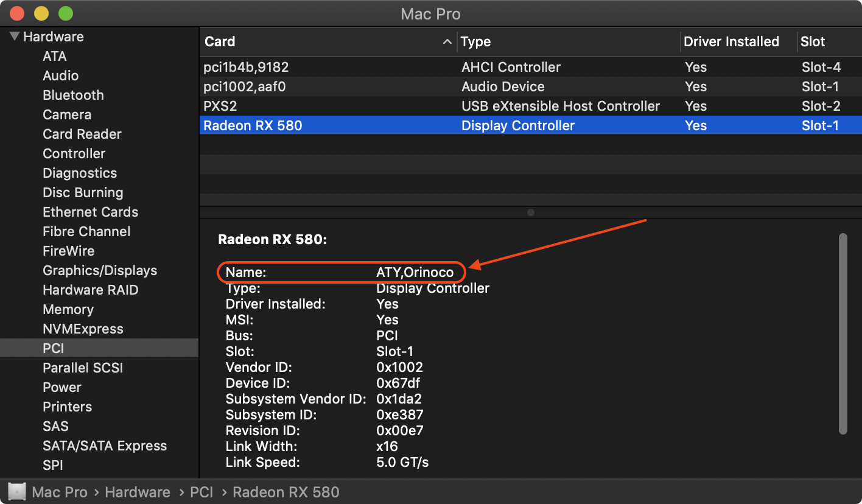Click the Link Speed value 5.0 GT/s
This screenshot has width=862, height=504.
click(402, 463)
